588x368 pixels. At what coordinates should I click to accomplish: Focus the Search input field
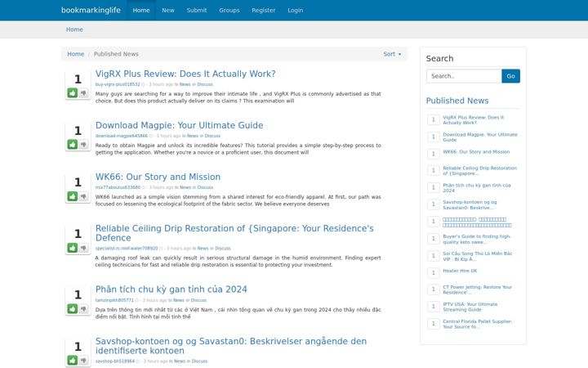pos(464,76)
